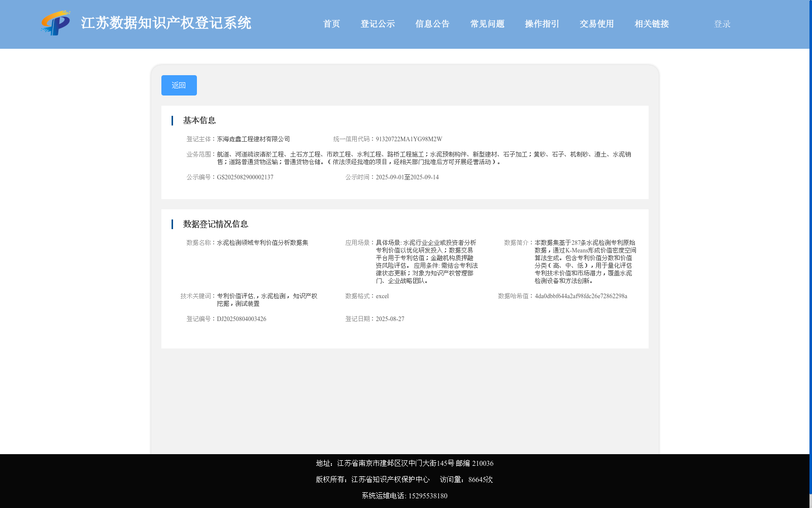
Task: Click the 技术关键词 value text
Action: pyautogui.click(x=267, y=300)
